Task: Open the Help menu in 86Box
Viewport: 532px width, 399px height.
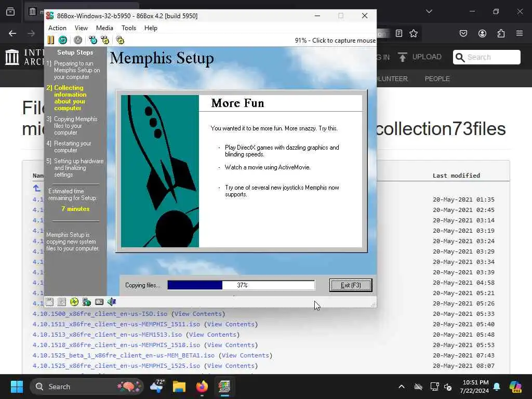Action: coord(151,28)
